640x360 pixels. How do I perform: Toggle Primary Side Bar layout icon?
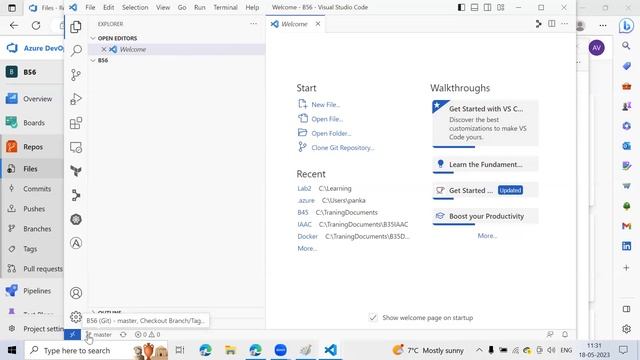pos(461,7)
